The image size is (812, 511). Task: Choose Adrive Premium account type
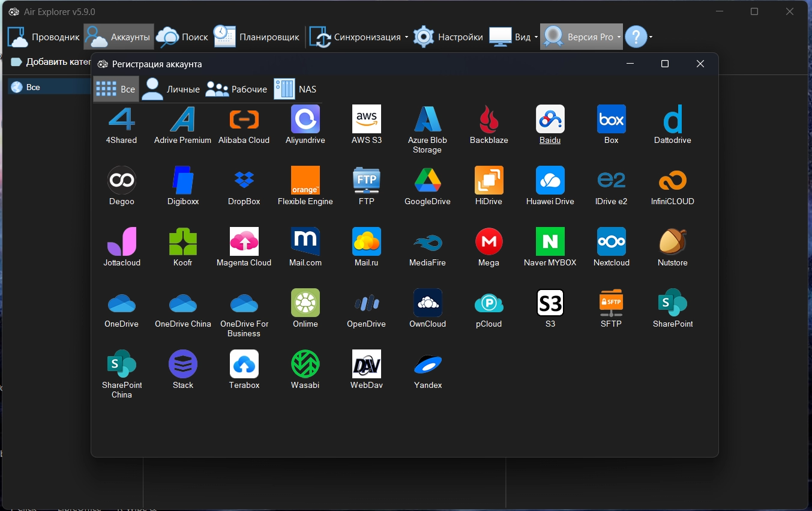point(183,119)
